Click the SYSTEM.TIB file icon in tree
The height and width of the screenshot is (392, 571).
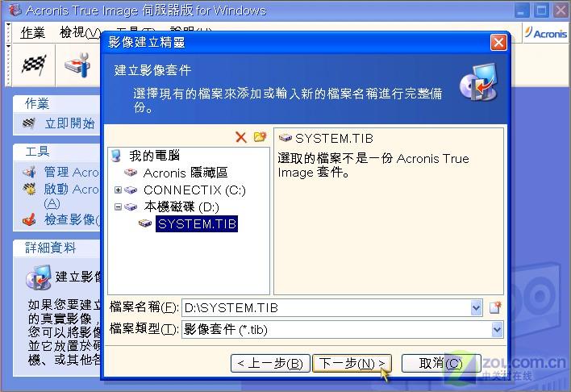[145, 223]
